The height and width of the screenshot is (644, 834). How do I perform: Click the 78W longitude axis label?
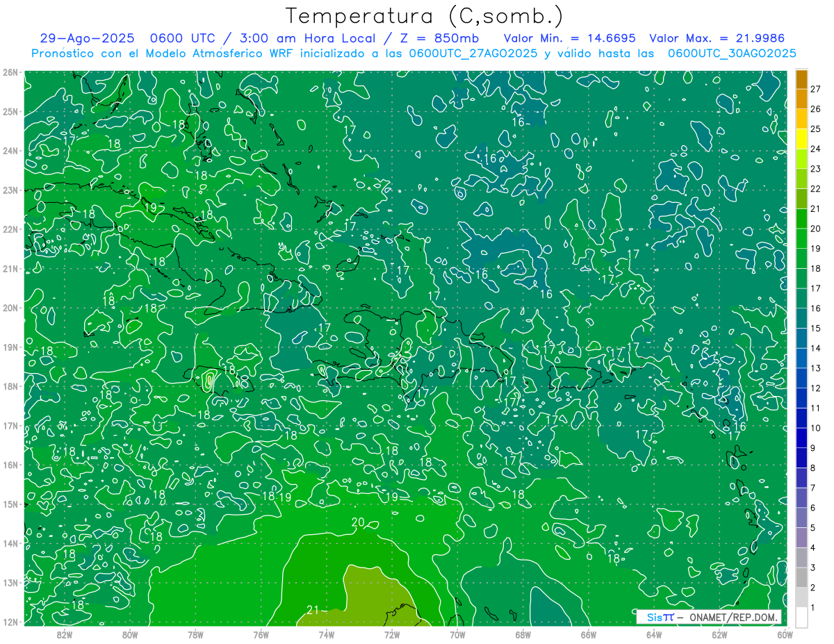tap(195, 634)
